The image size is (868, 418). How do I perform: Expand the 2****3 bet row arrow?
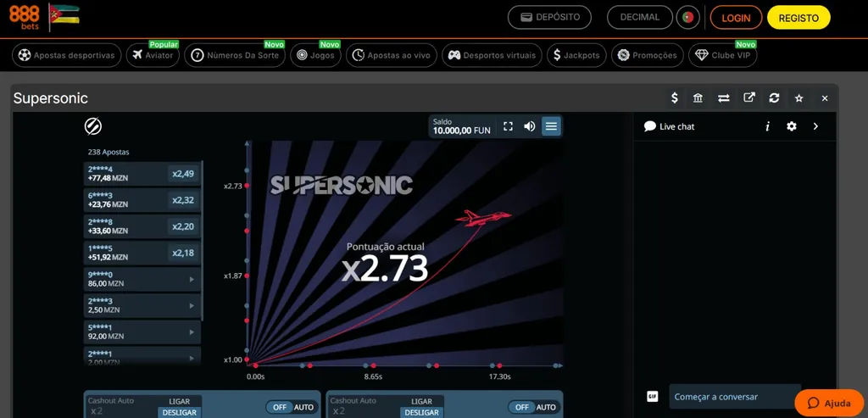pos(192,305)
